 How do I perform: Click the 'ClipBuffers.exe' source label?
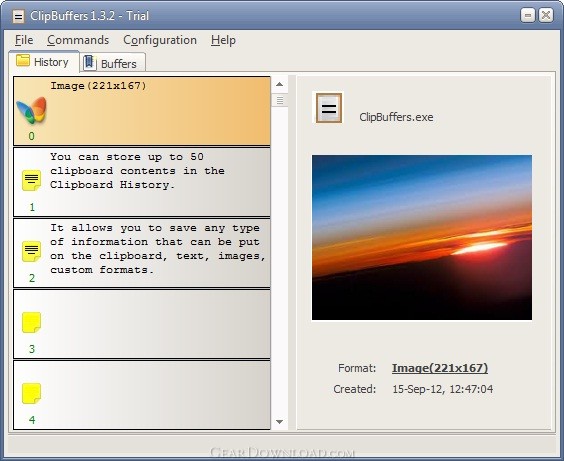tap(396, 117)
